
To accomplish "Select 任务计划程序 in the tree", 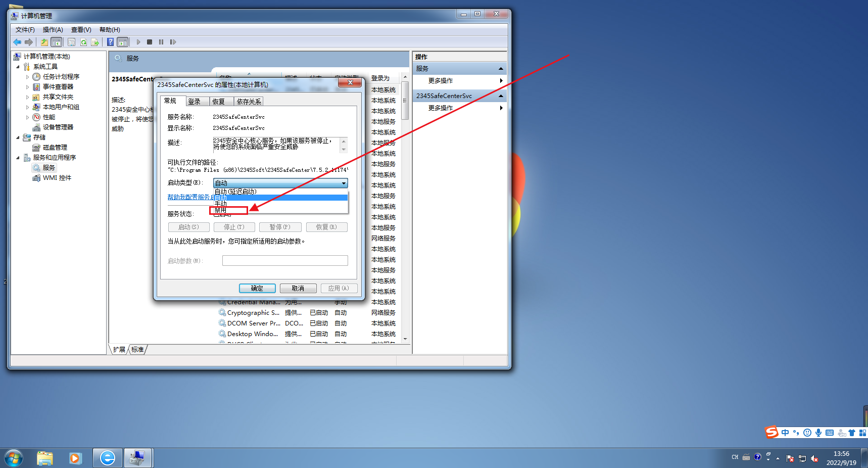I will 61,77.
